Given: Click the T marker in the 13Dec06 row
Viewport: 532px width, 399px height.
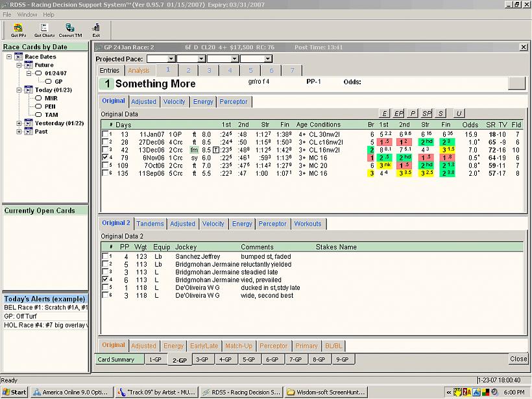Looking at the screenshot, I should pos(216,150).
